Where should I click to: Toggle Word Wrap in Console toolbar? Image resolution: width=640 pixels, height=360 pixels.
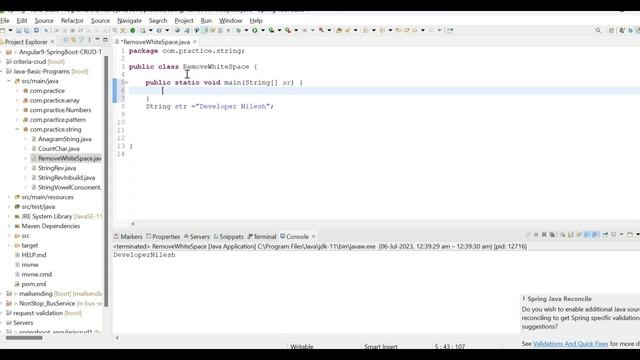pyautogui.click(x=579, y=235)
